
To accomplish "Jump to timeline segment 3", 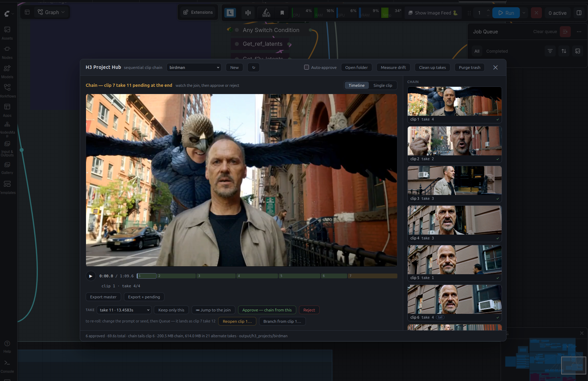I will coord(216,276).
